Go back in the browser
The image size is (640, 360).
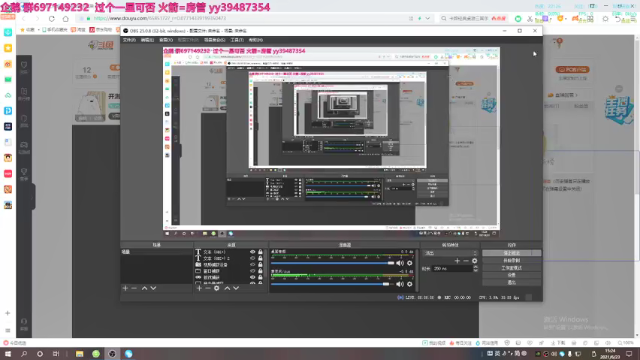coord(24,19)
